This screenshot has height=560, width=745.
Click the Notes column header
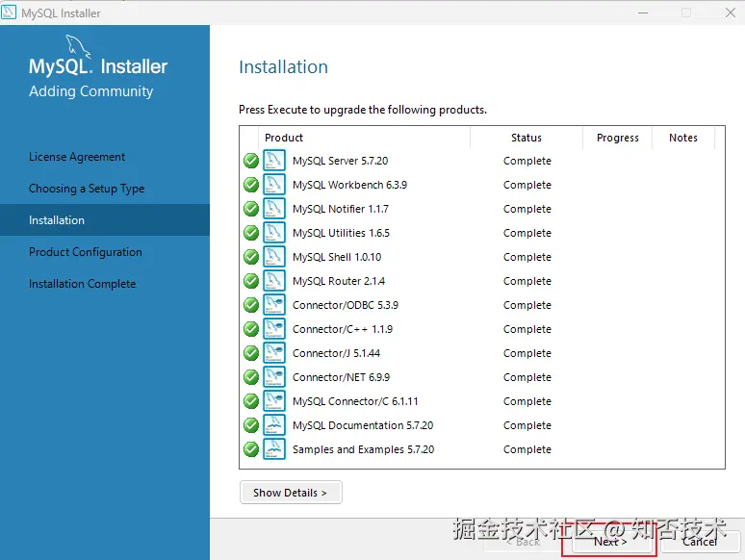pos(683,138)
